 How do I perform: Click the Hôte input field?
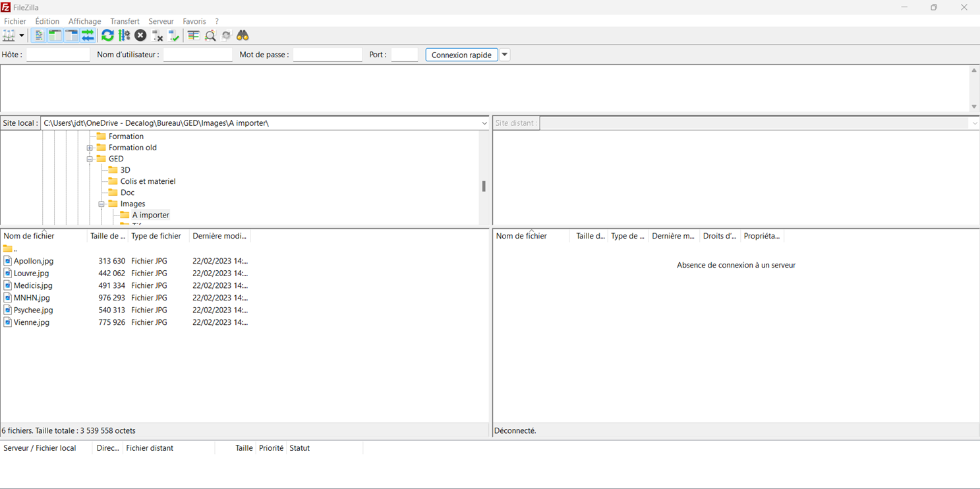58,55
